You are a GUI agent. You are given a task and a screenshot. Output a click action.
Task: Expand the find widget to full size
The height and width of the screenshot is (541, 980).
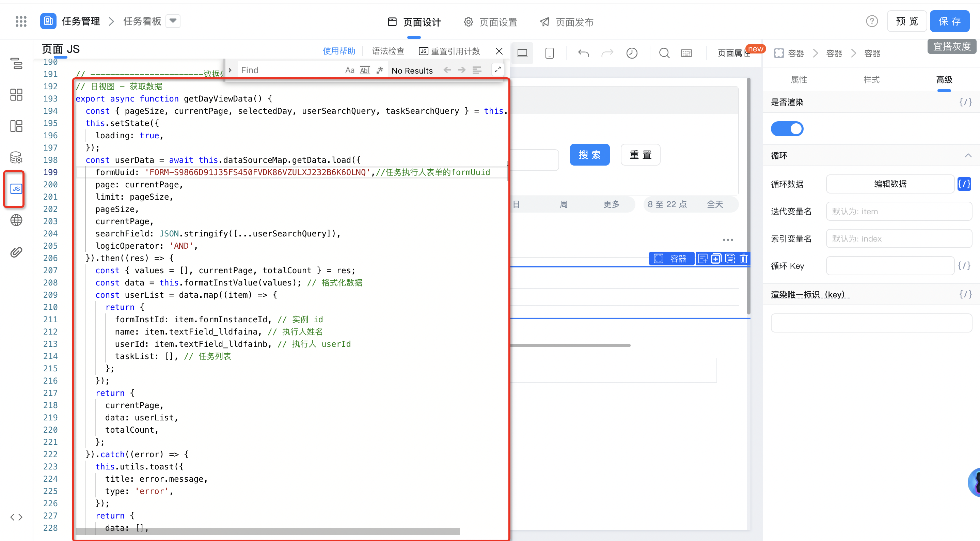coord(497,70)
